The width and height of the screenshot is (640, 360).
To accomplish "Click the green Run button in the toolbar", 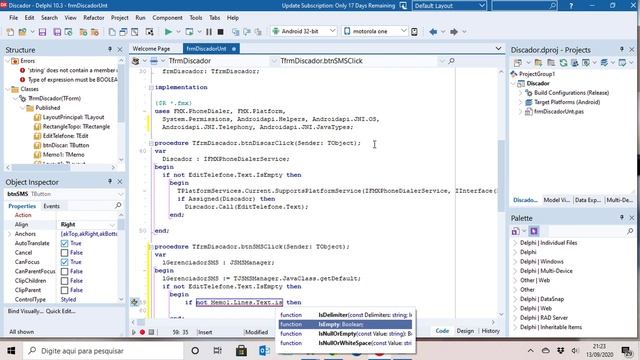I will (168, 31).
